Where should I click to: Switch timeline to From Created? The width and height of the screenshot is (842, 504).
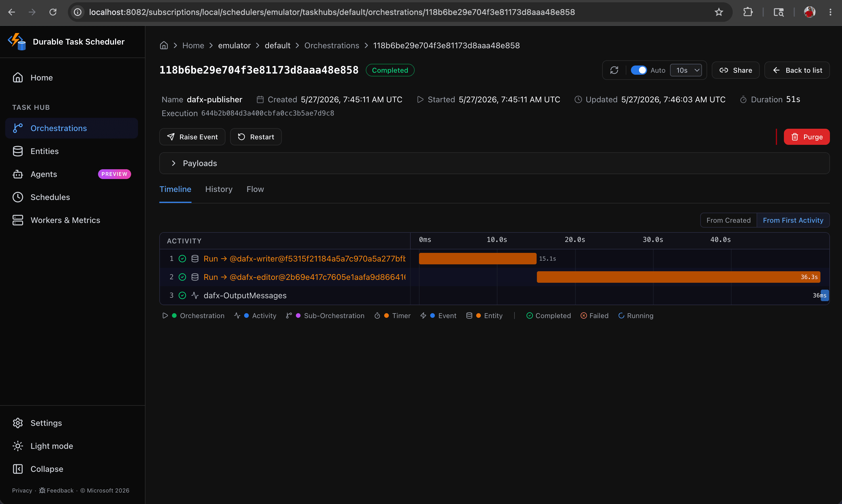[x=728, y=220]
